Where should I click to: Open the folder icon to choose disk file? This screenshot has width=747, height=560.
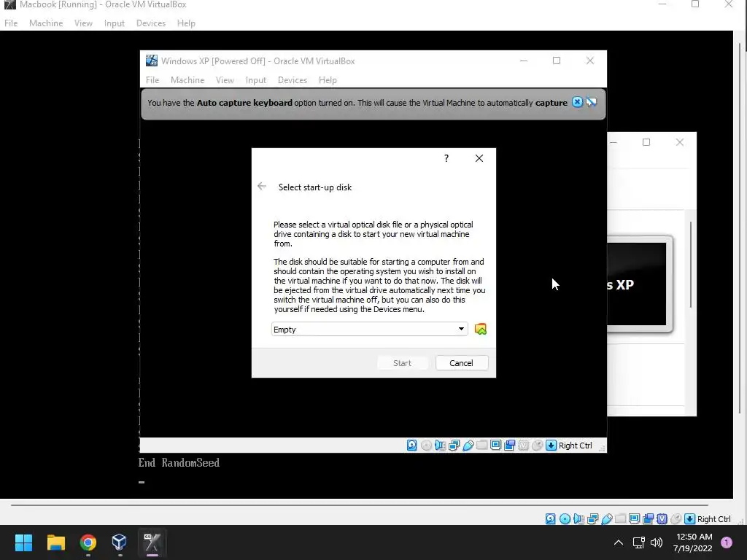[x=480, y=329]
